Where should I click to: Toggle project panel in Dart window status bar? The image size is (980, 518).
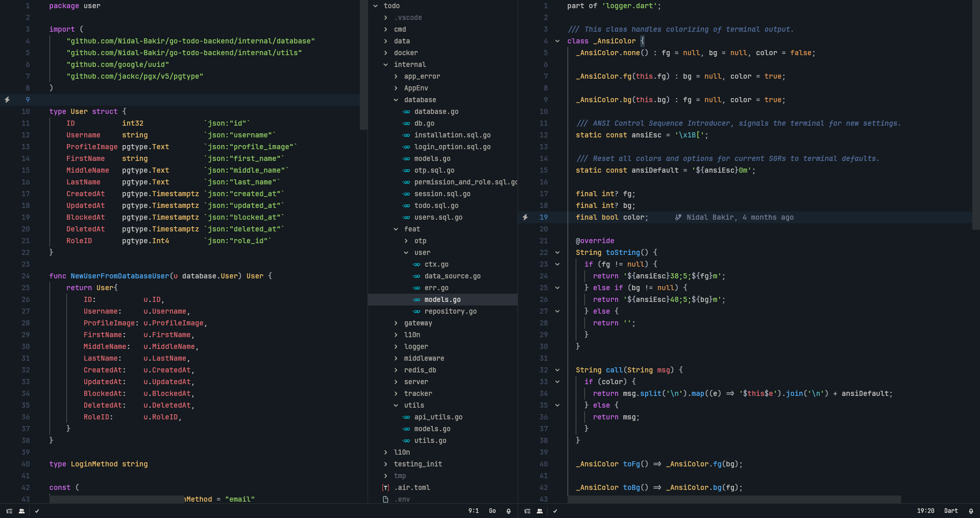(527, 511)
